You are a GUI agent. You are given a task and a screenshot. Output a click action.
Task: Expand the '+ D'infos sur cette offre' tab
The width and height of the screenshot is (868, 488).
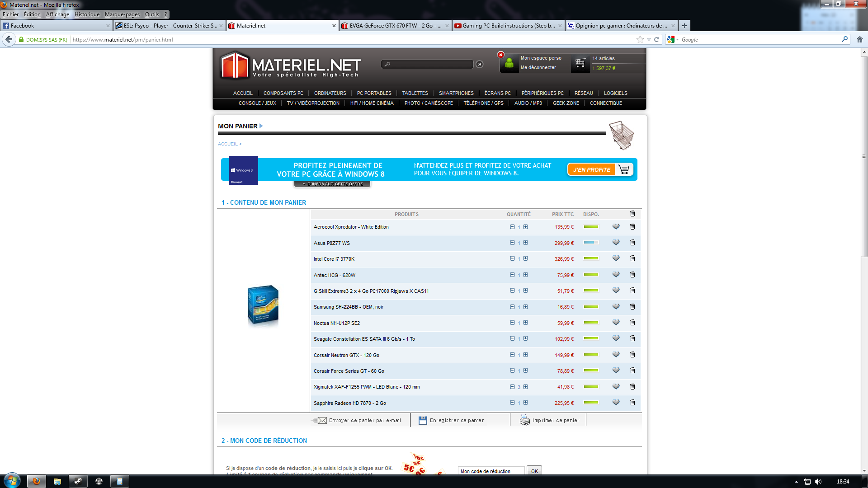pyautogui.click(x=332, y=184)
